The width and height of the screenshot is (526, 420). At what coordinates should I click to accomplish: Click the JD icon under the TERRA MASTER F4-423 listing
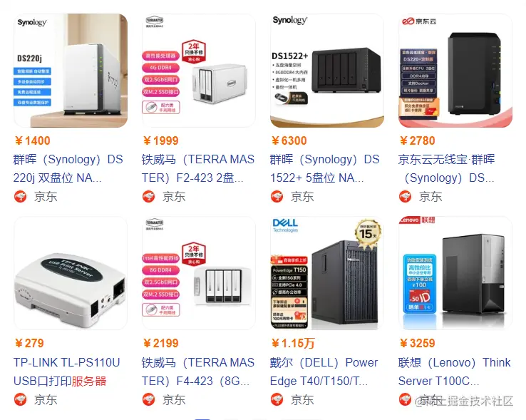(x=148, y=399)
